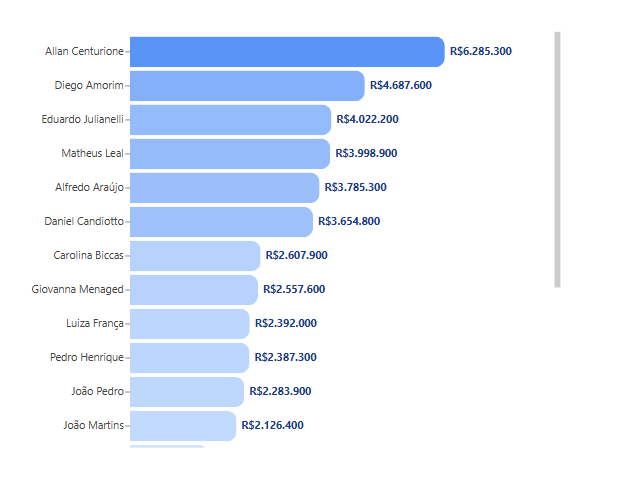Screen dimensions: 624x488
Task: Click the vertical scrollbar thumb
Action: [557, 160]
